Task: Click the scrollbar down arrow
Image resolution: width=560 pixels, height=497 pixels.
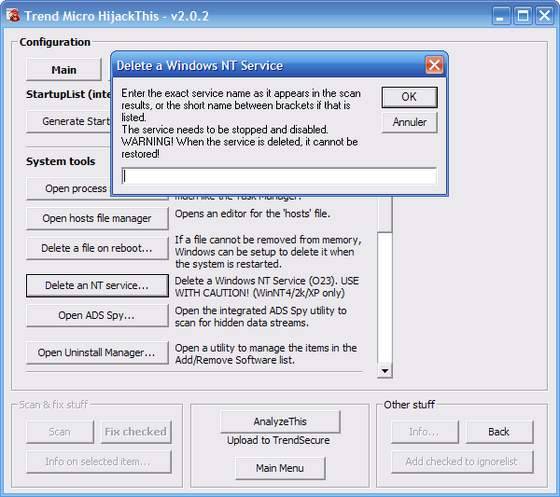Action: pos(385,371)
